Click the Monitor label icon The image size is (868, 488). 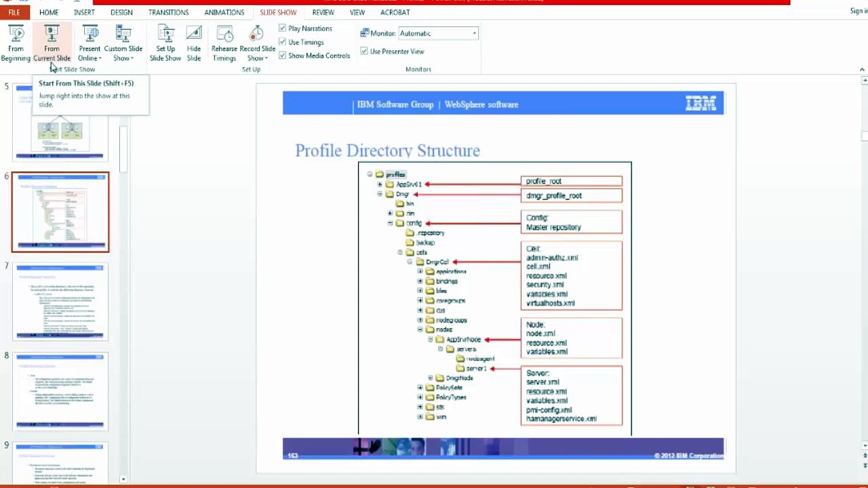364,33
